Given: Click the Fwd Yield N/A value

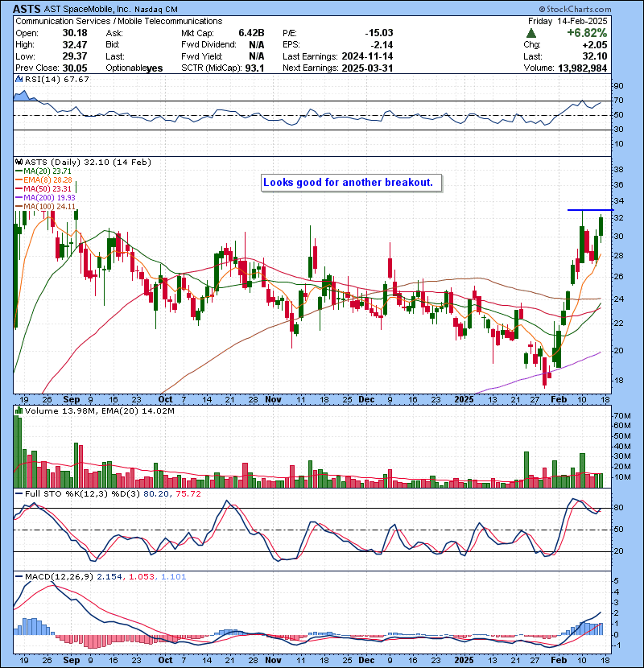Looking at the screenshot, I should pos(257,56).
